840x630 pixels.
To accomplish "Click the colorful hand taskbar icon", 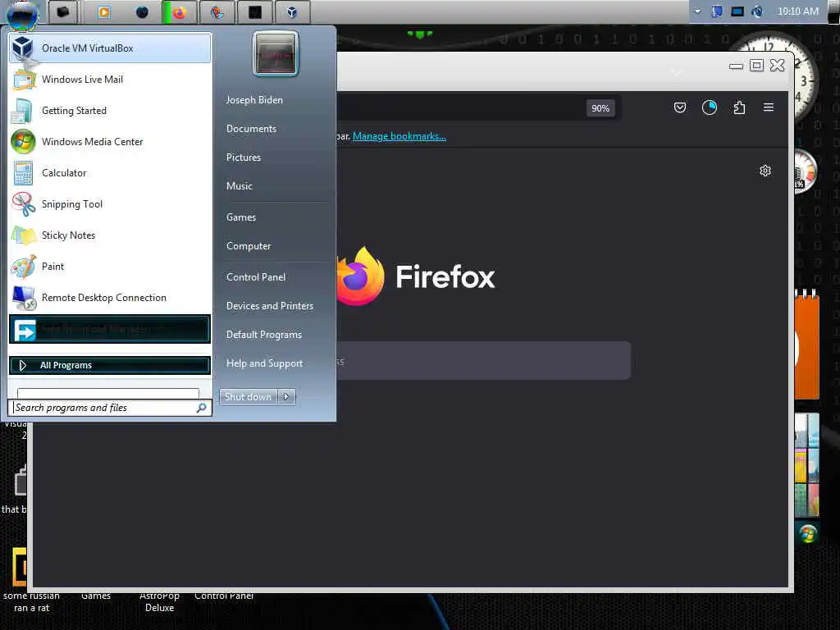I will (x=217, y=12).
